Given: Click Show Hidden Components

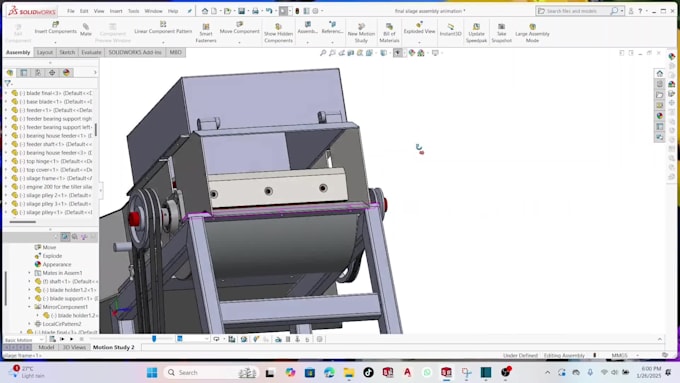Looking at the screenshot, I should pyautogui.click(x=278, y=33).
